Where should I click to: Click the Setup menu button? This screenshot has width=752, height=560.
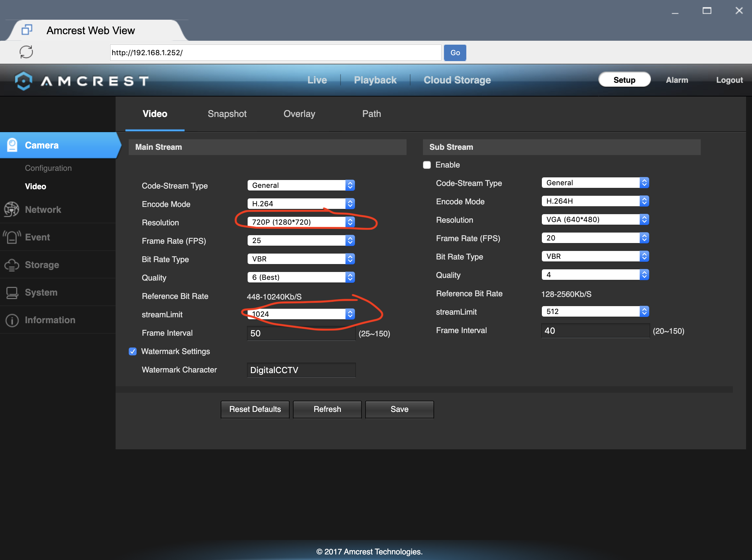(x=624, y=80)
